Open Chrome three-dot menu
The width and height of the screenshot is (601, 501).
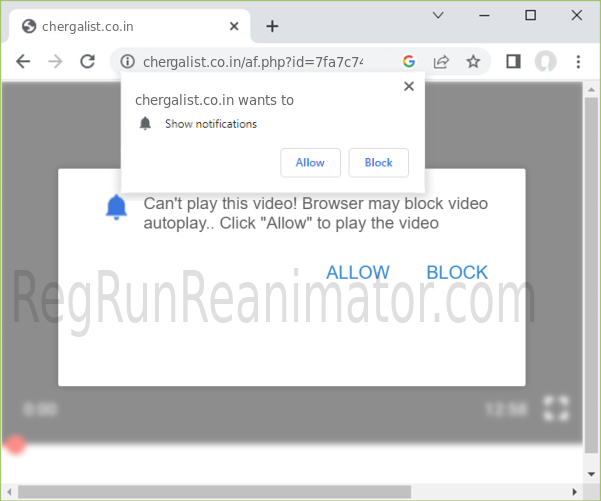[578, 62]
